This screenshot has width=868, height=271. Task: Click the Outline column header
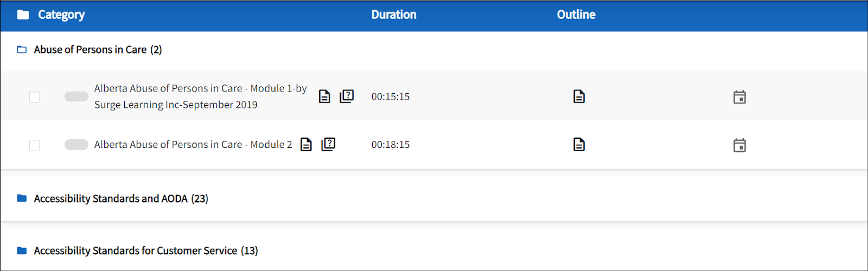[x=576, y=15]
